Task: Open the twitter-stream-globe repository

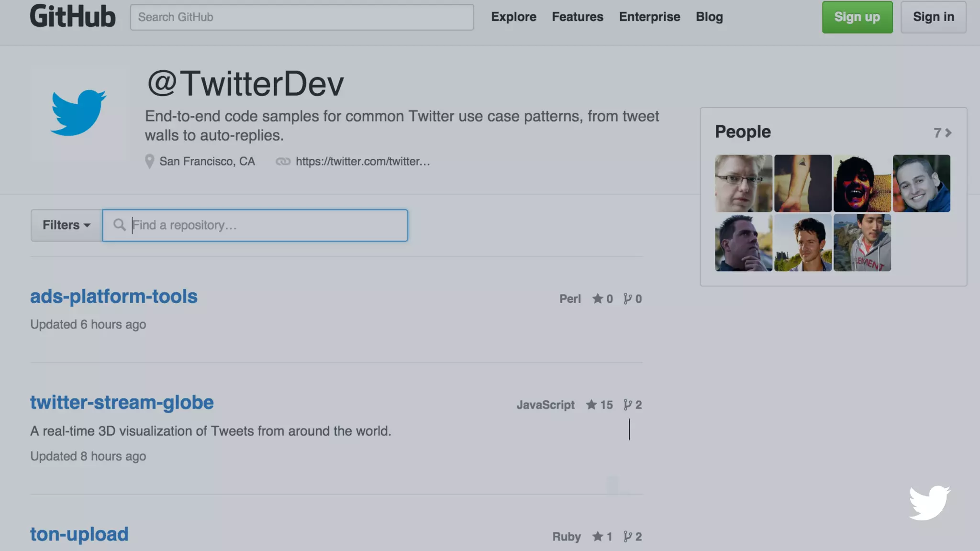Action: point(122,402)
